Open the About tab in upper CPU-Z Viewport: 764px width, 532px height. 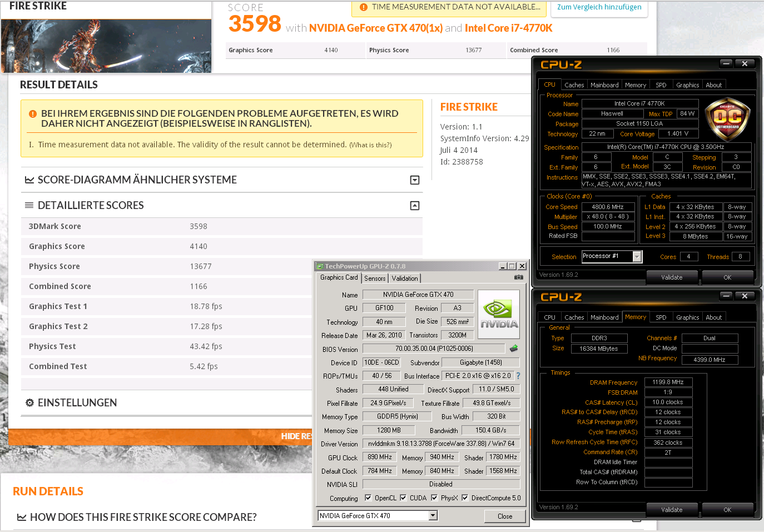714,85
